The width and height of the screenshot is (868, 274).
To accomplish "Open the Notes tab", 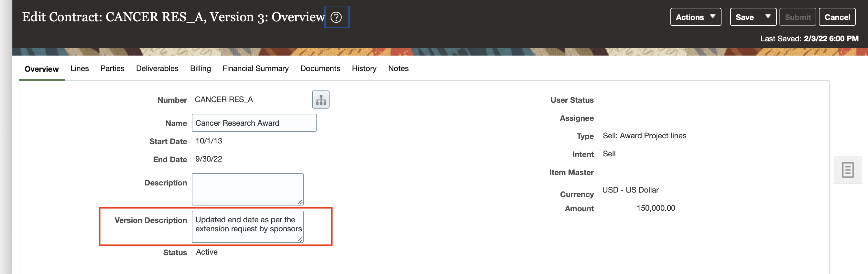I will coord(398,68).
